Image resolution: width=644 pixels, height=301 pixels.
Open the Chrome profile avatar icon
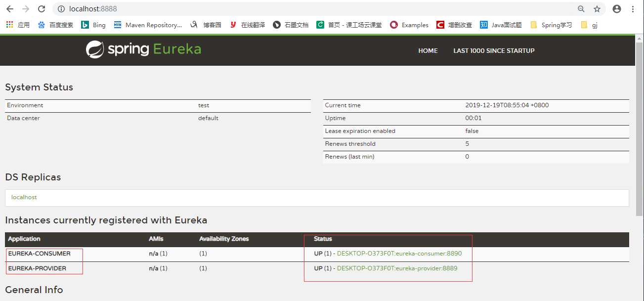(617, 9)
